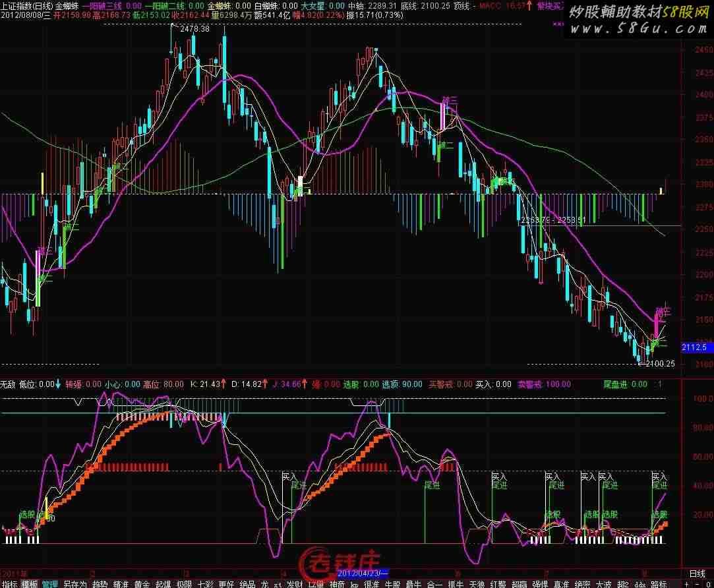Click the 卖警戒: 100.00 parameter
The height and width of the screenshot is (588, 714).
click(x=544, y=384)
